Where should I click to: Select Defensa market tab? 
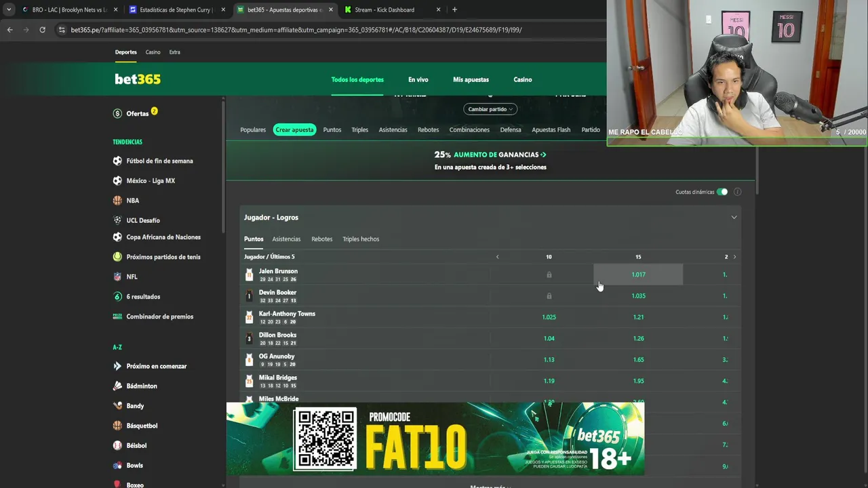[511, 129]
